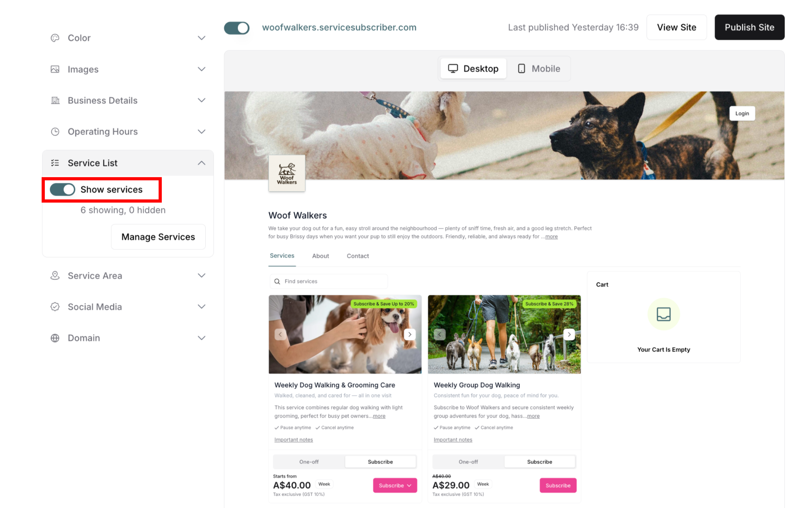This screenshot has height=508, width=812.
Task: Click the Social Media badge icon
Action: (55, 307)
